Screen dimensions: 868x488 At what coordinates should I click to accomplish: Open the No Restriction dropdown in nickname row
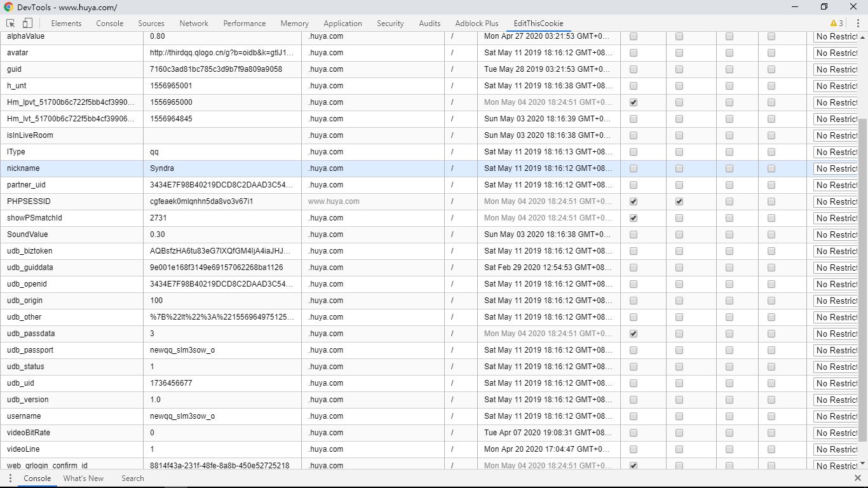point(836,168)
